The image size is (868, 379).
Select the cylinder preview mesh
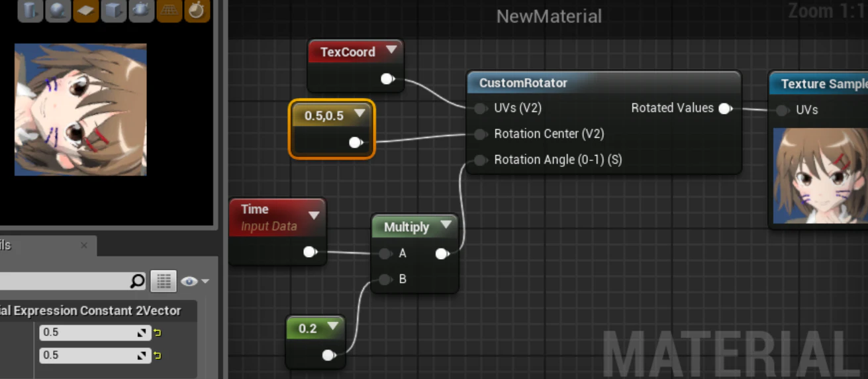click(30, 10)
